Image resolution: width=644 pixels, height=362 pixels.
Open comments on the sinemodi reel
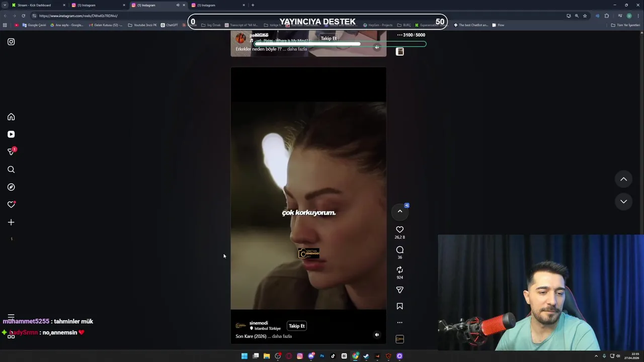click(x=400, y=250)
